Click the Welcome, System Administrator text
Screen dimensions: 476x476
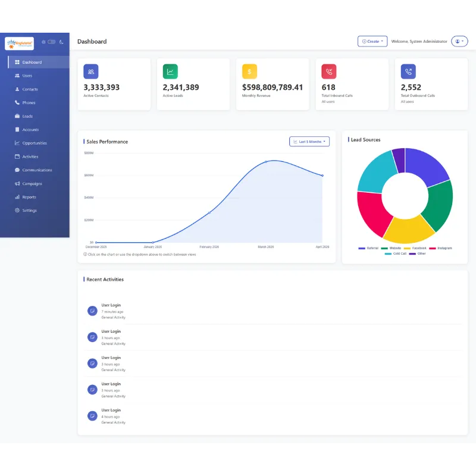pyautogui.click(x=419, y=41)
